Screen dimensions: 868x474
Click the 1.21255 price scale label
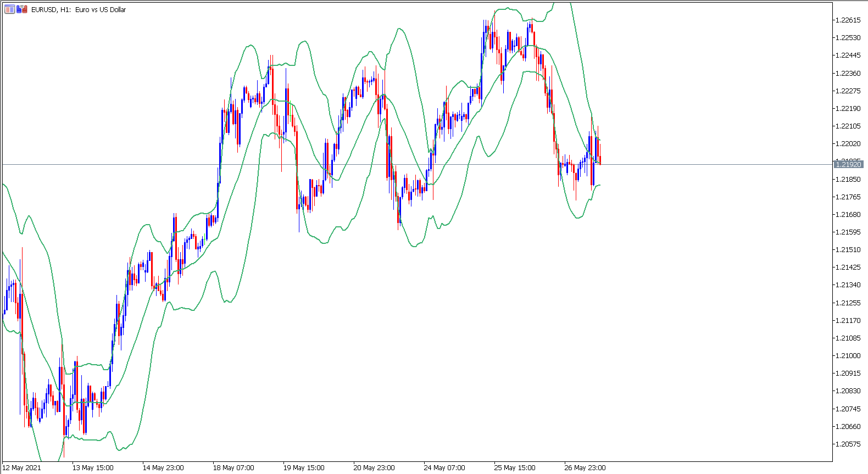(848, 303)
